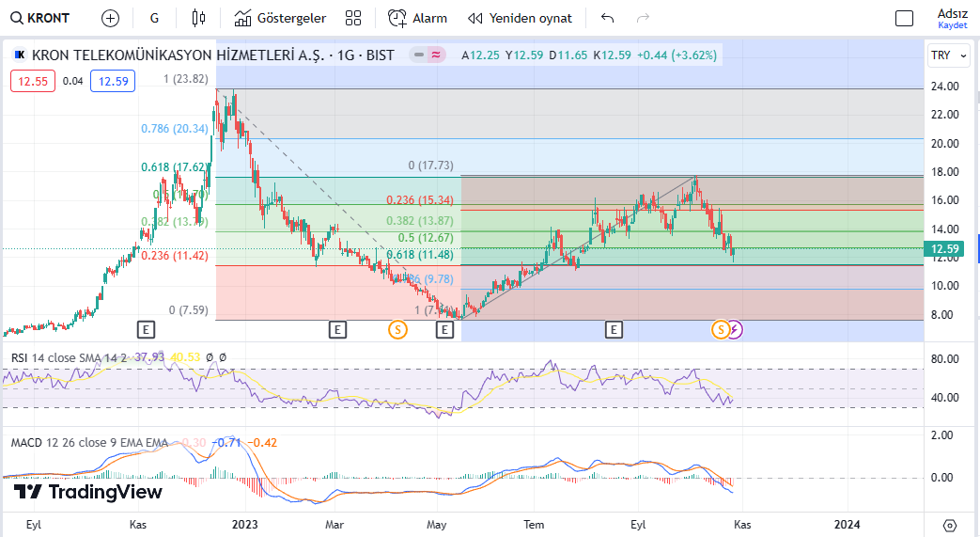Open chart settings gear icon
The image size is (980, 537).
pos(949,525)
